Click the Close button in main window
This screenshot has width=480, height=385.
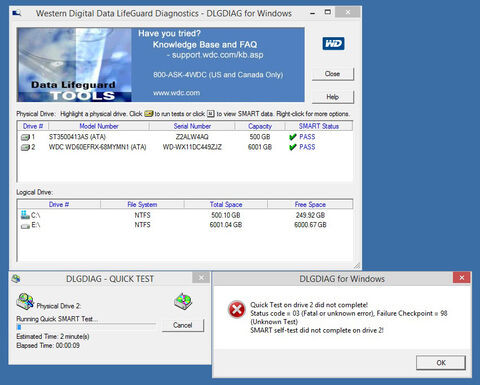(332, 74)
